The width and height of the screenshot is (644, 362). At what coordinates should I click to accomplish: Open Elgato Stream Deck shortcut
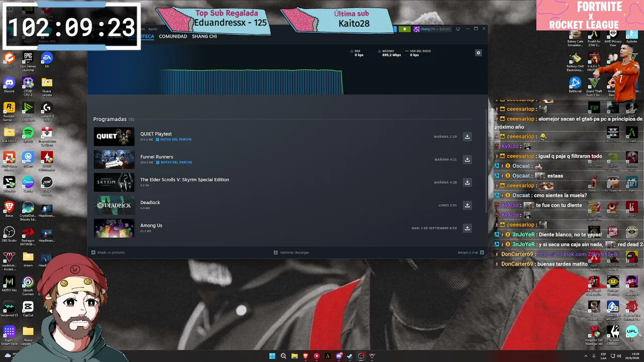[x=9, y=335]
